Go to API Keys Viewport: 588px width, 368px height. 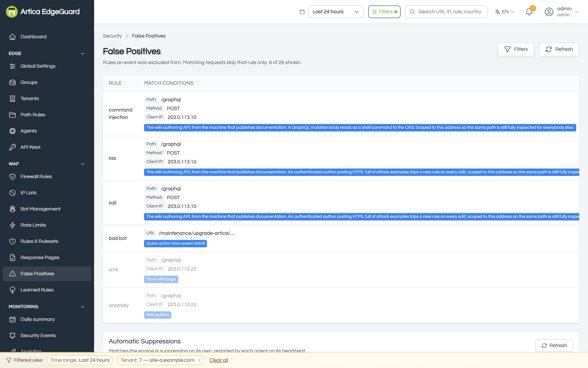pyautogui.click(x=47, y=147)
